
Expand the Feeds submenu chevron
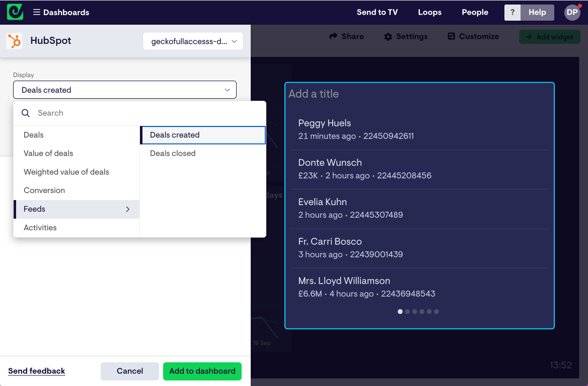click(x=128, y=209)
